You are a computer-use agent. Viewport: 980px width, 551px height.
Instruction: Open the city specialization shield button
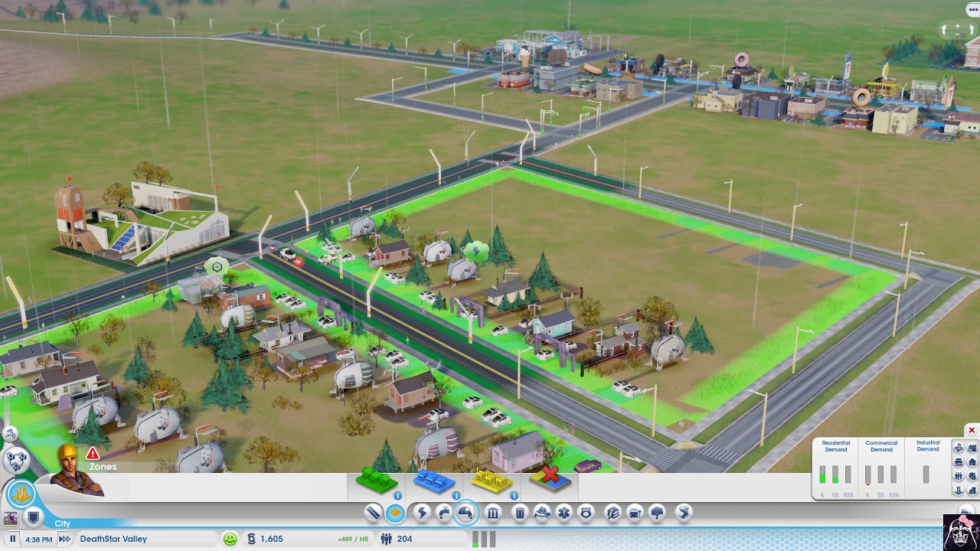[x=33, y=518]
